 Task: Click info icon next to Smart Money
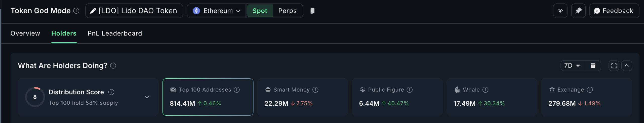click(x=315, y=90)
